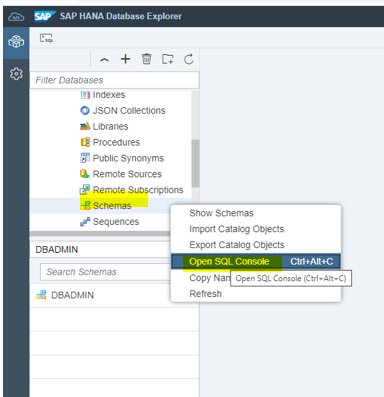Select Schemas tree item
Viewport: 384px width, 397px height.
click(x=112, y=206)
